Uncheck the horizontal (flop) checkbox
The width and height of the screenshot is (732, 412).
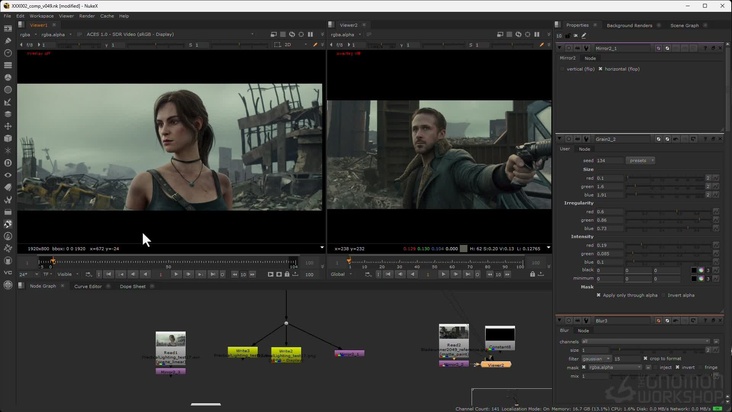tap(600, 69)
